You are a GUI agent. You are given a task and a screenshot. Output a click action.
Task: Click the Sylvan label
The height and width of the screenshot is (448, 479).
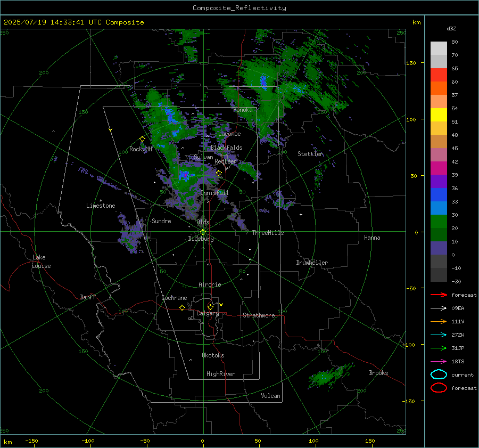[x=203, y=157]
